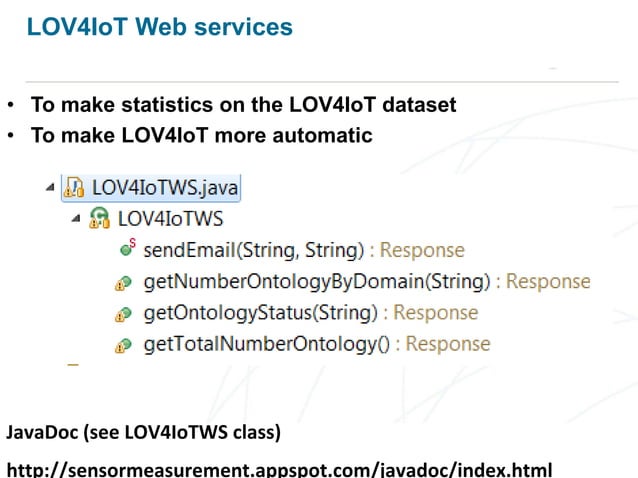Click the getTotalNumberOntology method icon

pyautogui.click(x=123, y=345)
